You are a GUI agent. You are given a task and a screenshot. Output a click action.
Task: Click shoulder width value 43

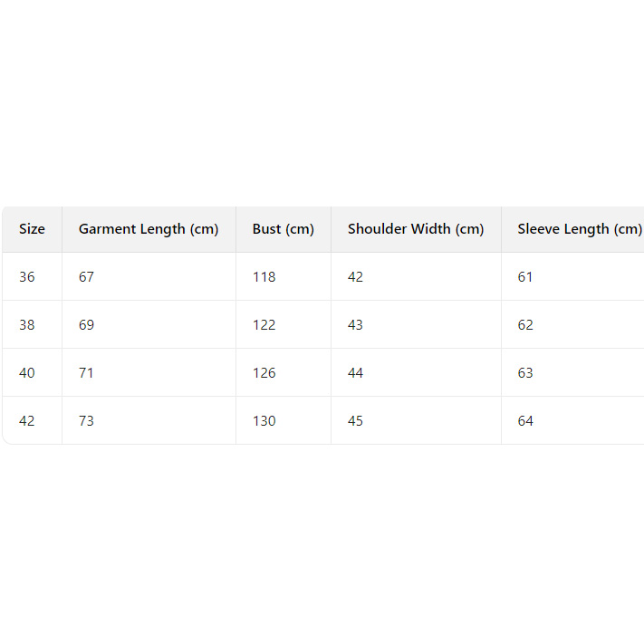[356, 325]
